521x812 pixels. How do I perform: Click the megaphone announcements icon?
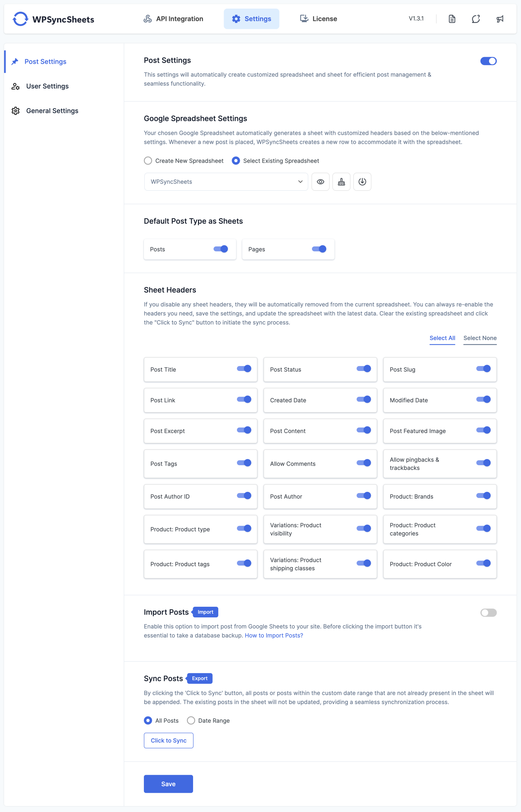[500, 19]
